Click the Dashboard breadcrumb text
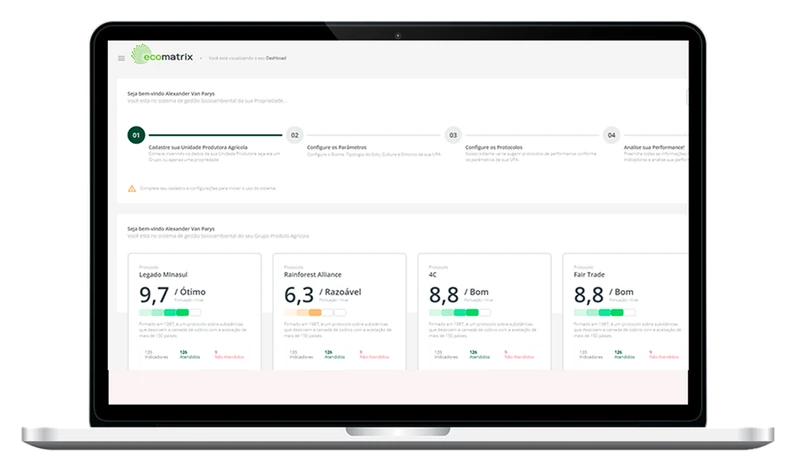 (276, 58)
